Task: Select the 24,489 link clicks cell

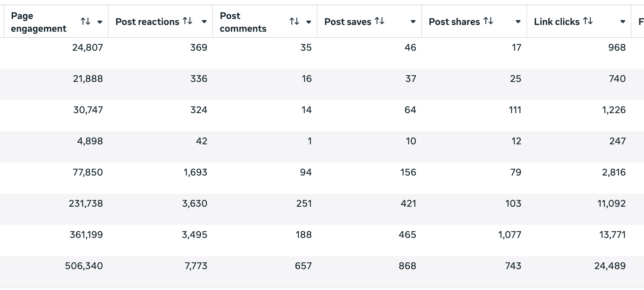Action: tap(610, 266)
